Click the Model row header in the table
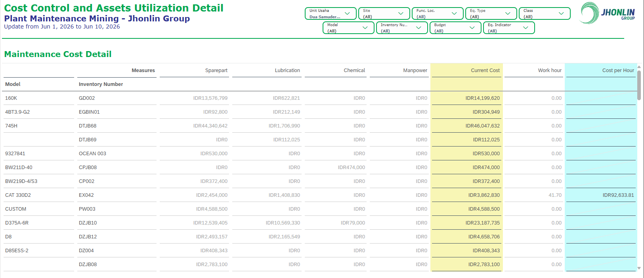The height and width of the screenshot is (278, 644). (x=13, y=84)
